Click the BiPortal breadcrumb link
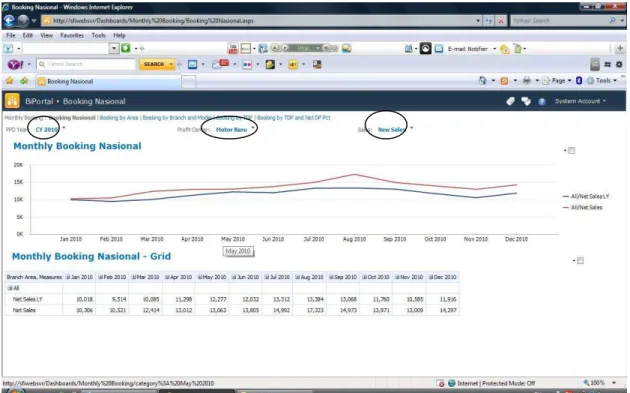Screen dimensions: 630x393 [x=39, y=101]
